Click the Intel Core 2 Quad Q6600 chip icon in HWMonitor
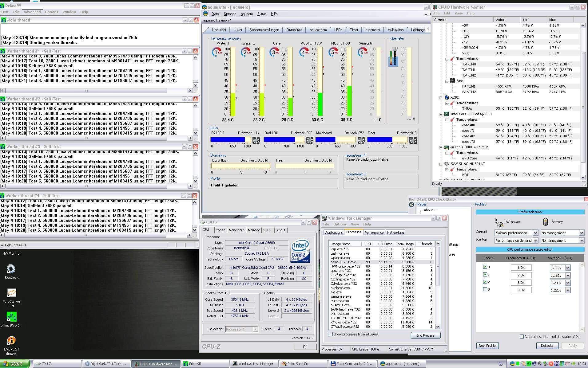588x368 pixels. [x=447, y=114]
